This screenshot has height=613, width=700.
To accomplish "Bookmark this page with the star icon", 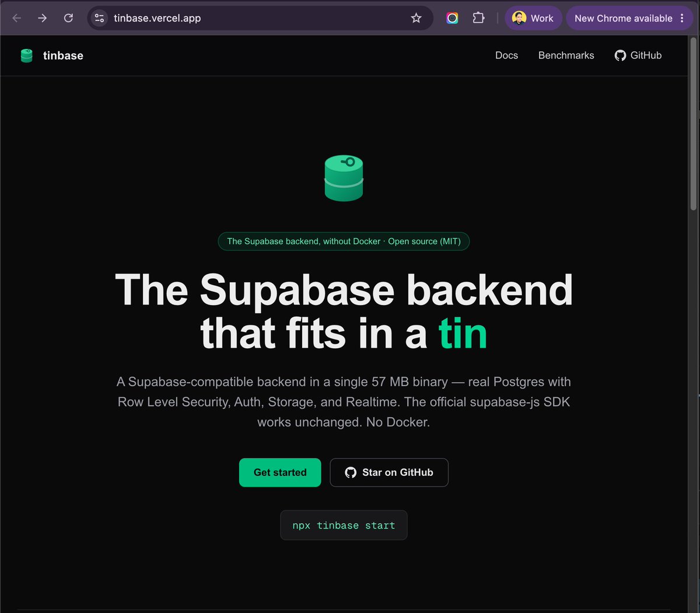I will click(416, 18).
